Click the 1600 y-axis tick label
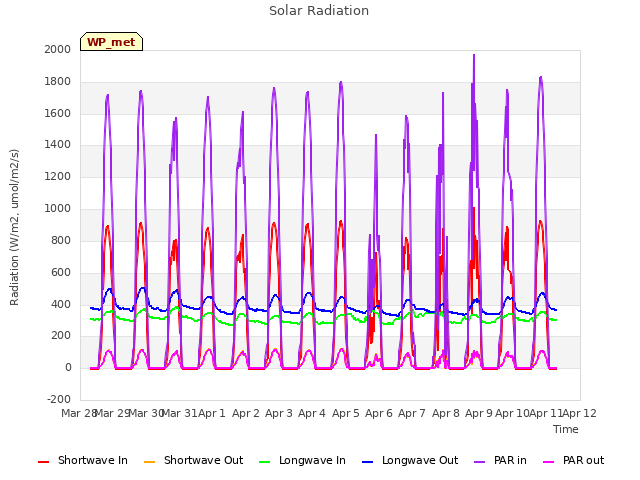Viewport: 640px width, 480px height. [x=58, y=113]
